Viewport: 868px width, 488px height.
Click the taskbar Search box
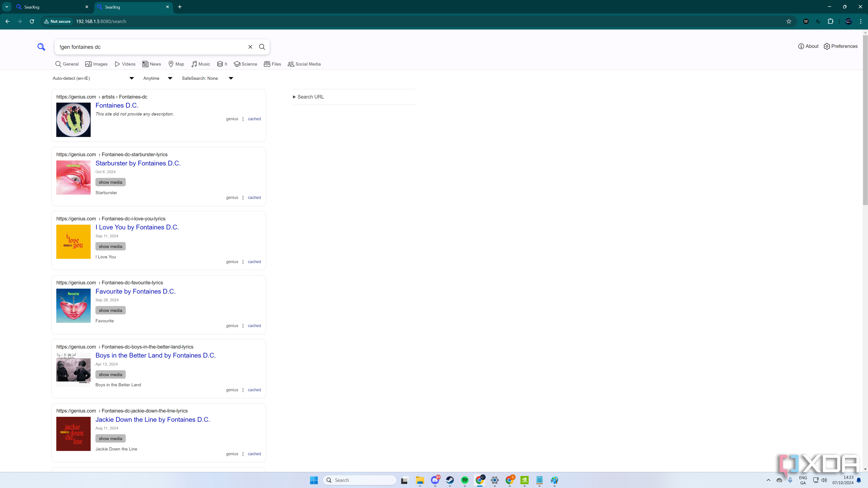(359, 480)
